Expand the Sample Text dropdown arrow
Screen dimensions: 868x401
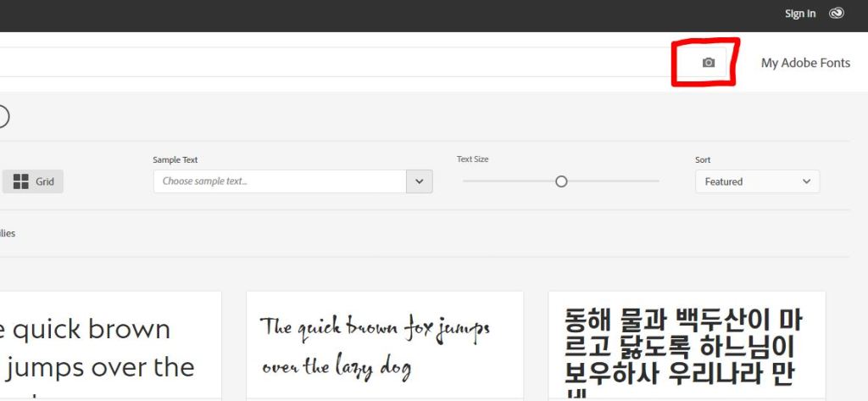[x=420, y=181]
